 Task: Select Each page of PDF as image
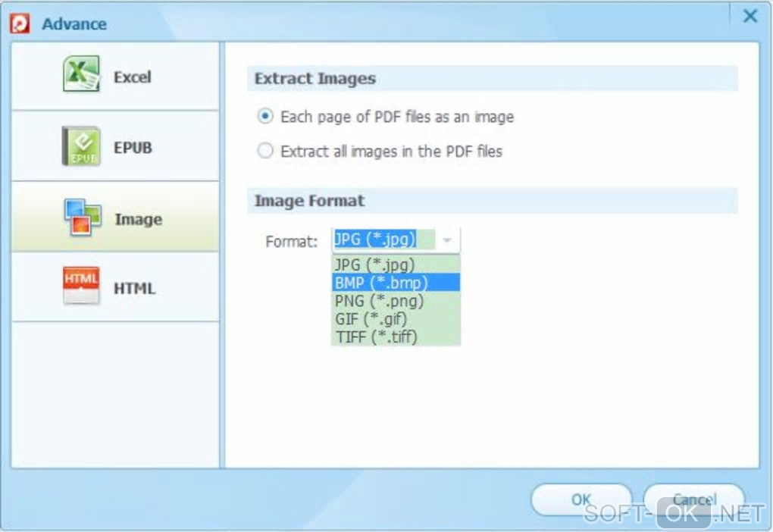265,117
